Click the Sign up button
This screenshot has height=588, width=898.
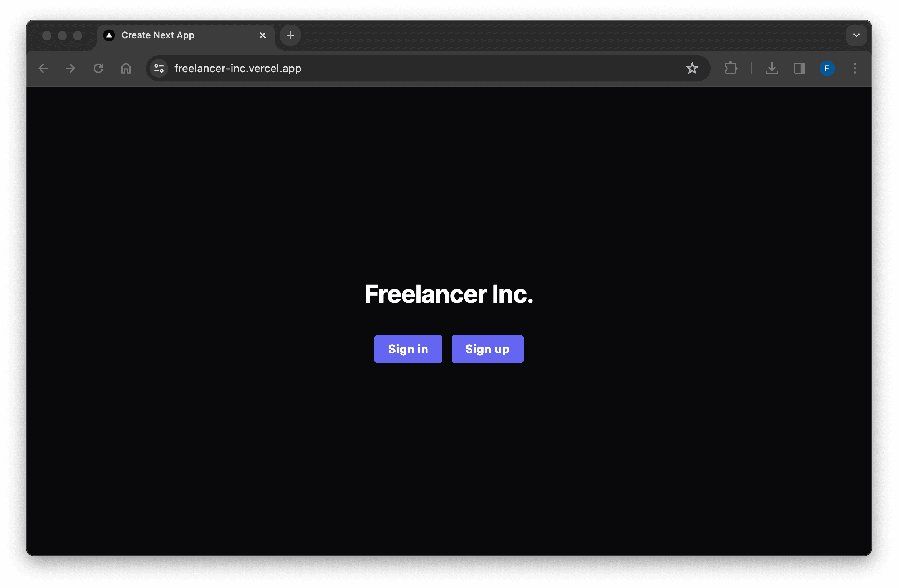(488, 349)
